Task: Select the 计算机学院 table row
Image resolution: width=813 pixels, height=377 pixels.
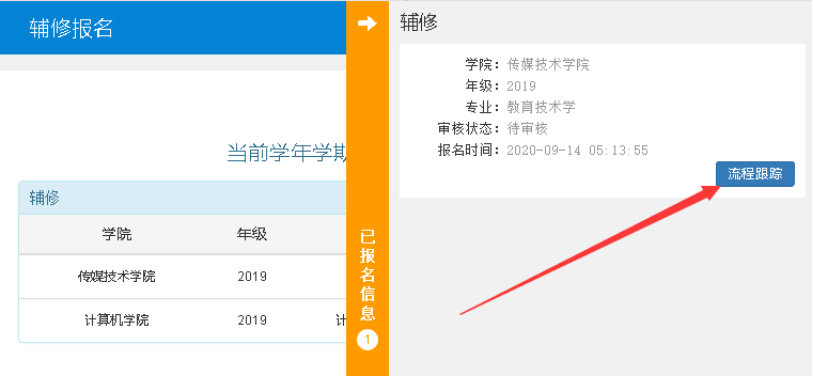Action: [183, 320]
